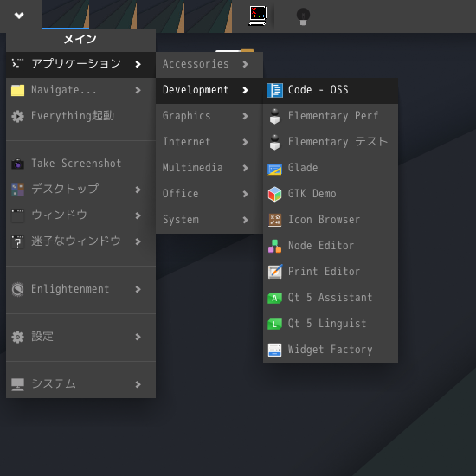Expand the Graphics category
Image resolution: width=476 pixels, height=476 pixels.
click(209, 116)
